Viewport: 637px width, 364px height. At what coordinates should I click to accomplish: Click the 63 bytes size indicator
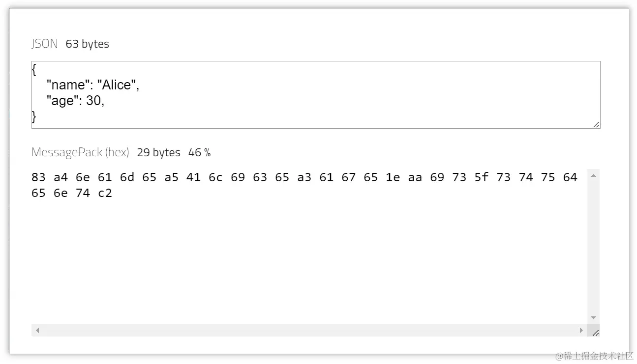click(x=87, y=44)
